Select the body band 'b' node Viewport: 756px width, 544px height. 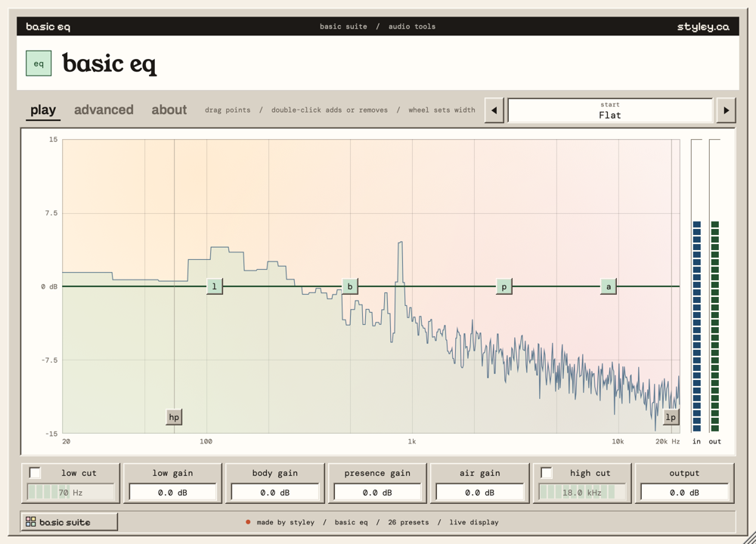350,286
